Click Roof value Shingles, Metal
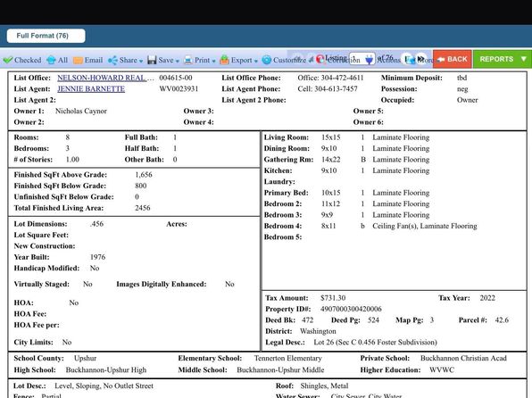532x398 pixels. coord(324,386)
